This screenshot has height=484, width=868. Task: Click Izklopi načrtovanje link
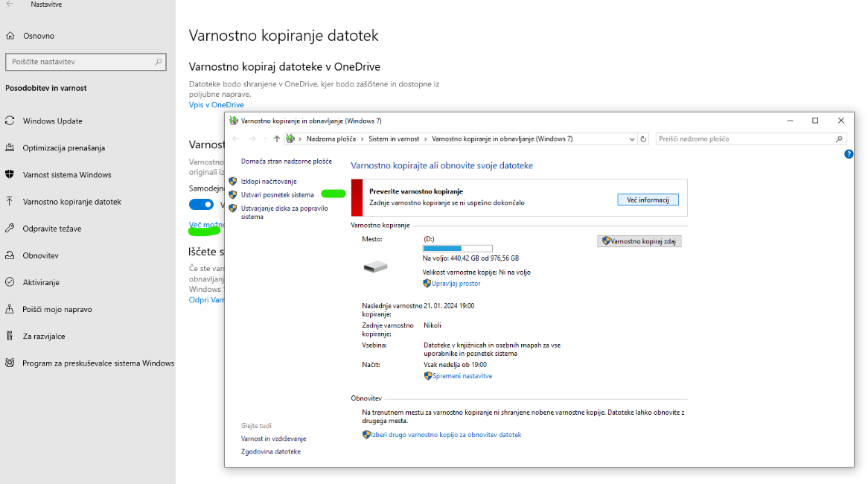[269, 182]
